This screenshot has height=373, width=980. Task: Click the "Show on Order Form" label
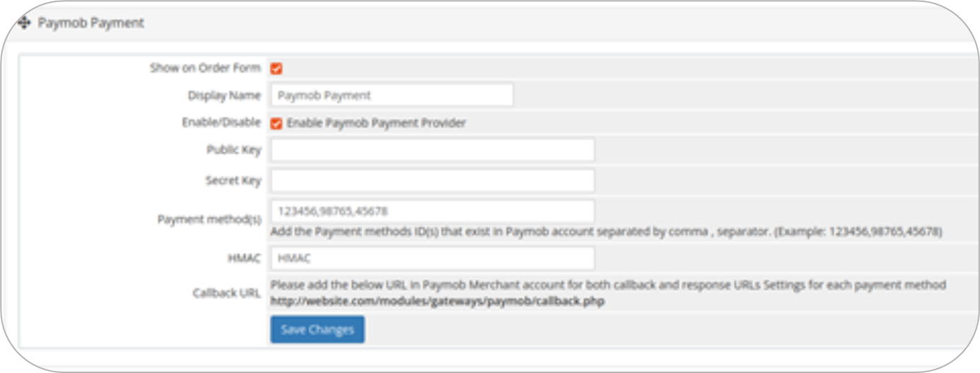coord(205,69)
